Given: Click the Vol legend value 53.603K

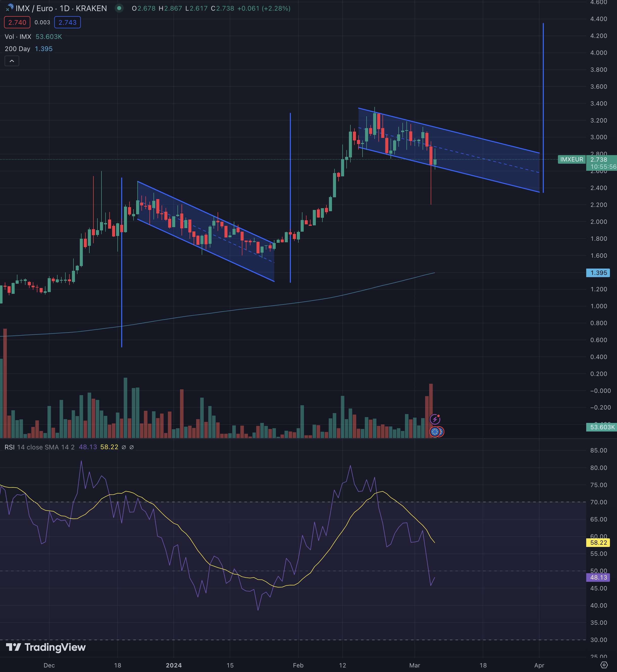Looking at the screenshot, I should (49, 37).
